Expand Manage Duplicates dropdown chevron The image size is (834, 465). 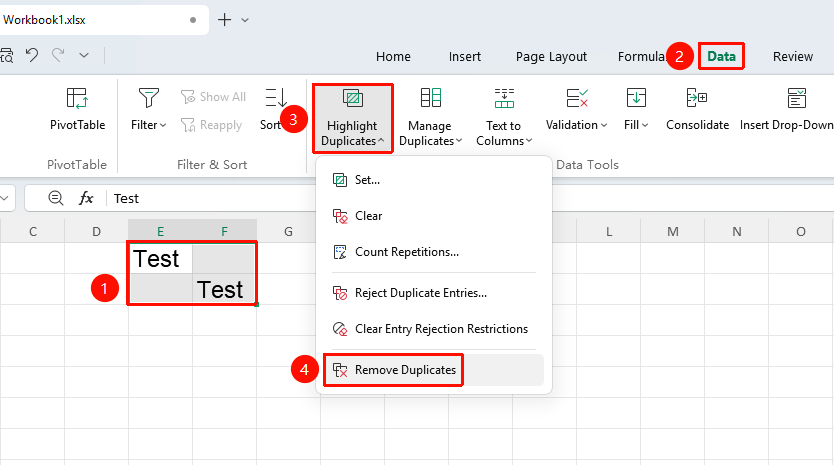[460, 141]
